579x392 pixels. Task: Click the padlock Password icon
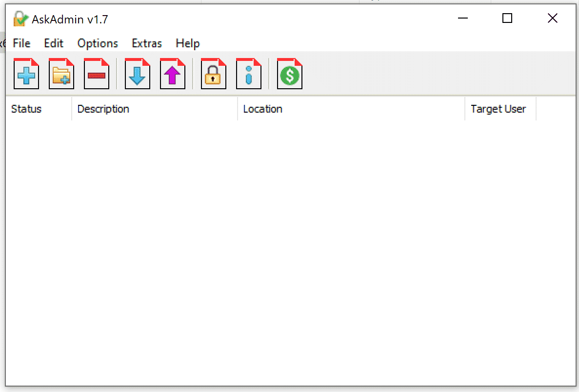coord(214,74)
